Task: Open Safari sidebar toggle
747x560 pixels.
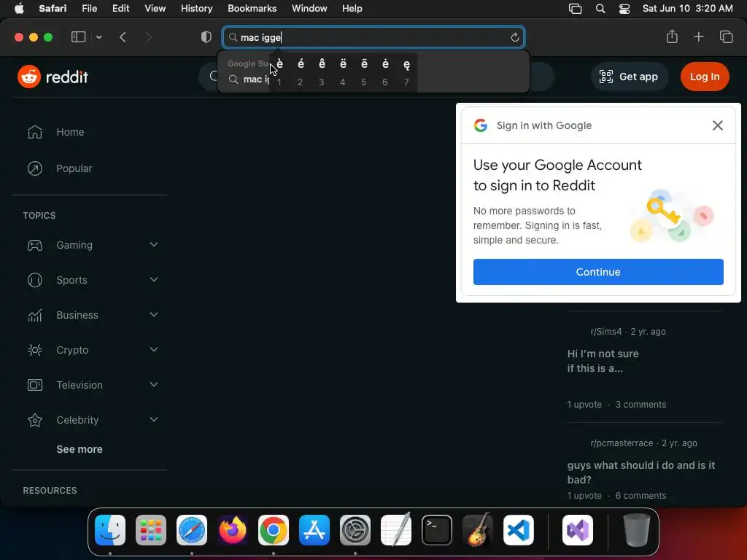Action: point(78,37)
